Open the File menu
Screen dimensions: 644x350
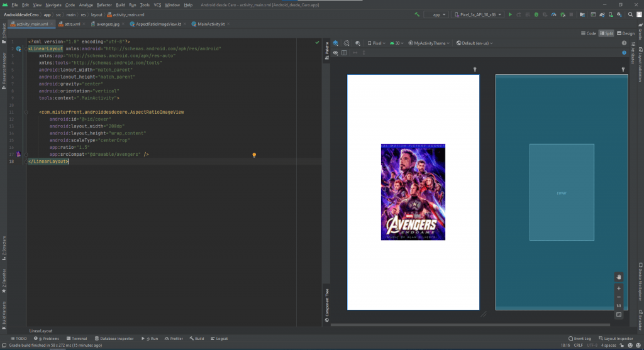[15, 5]
